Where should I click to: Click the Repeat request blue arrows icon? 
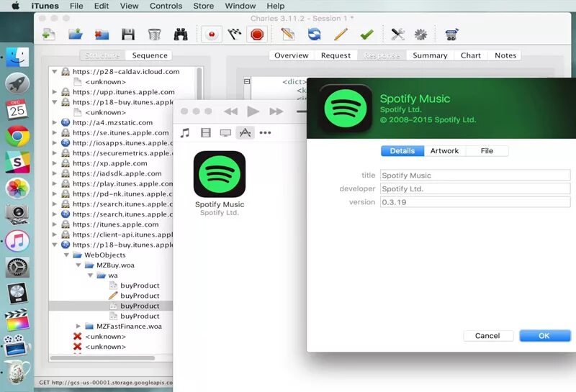314,35
